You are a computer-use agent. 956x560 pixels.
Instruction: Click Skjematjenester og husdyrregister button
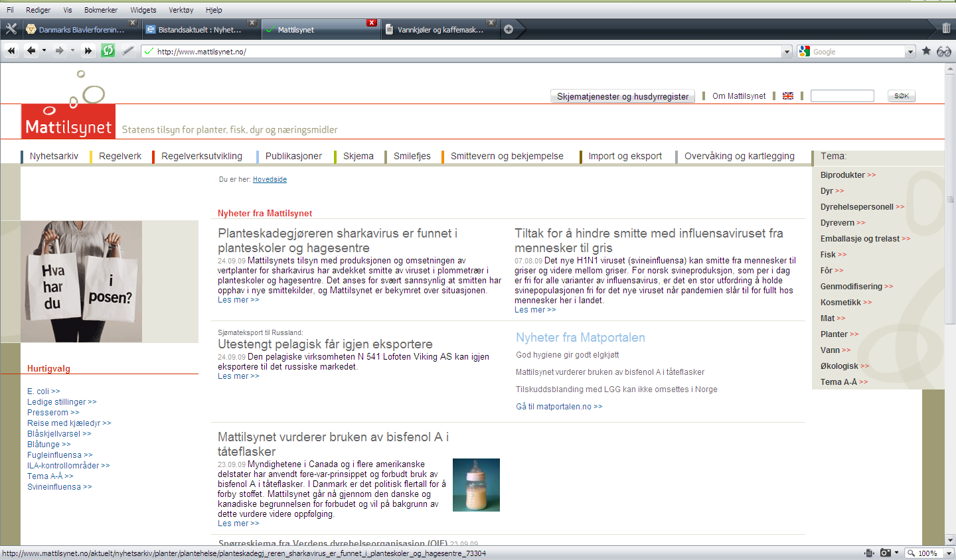623,96
